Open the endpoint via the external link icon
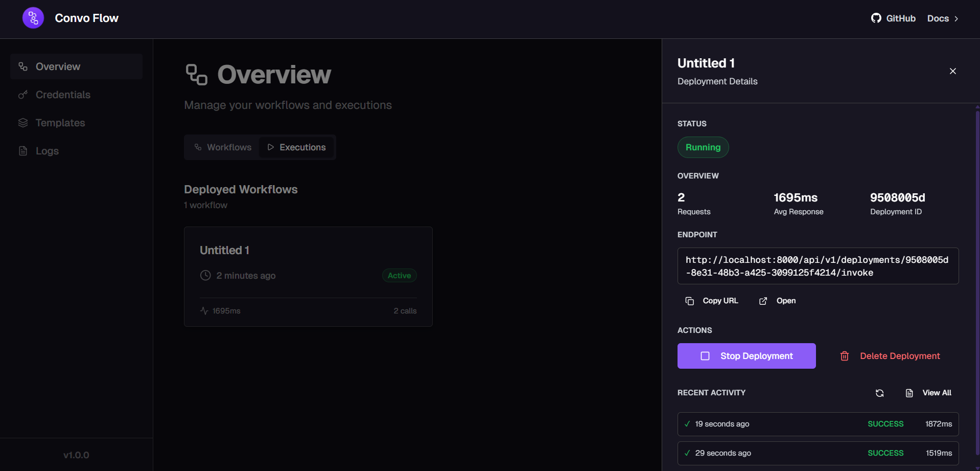Image resolution: width=980 pixels, height=471 pixels. [763, 301]
